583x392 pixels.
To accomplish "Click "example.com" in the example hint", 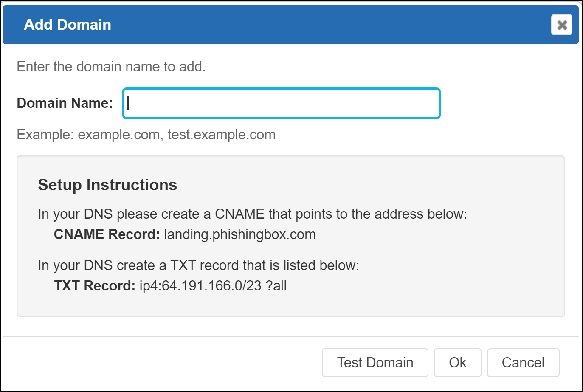I will point(119,135).
